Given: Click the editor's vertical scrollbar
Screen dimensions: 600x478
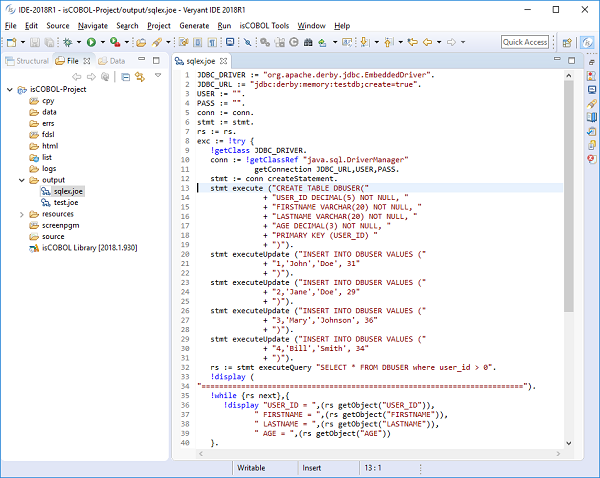Looking at the screenshot, I should click(x=569, y=200).
